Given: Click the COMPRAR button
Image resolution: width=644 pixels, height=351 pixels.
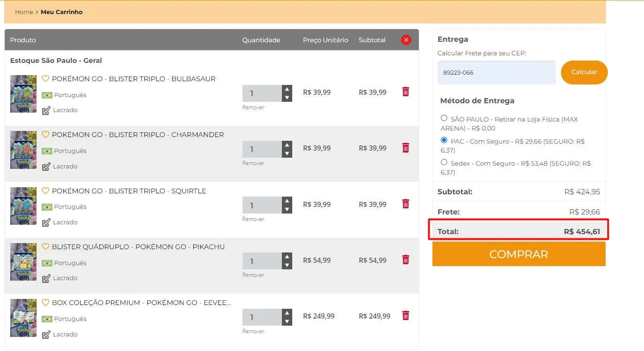Looking at the screenshot, I should point(519,254).
